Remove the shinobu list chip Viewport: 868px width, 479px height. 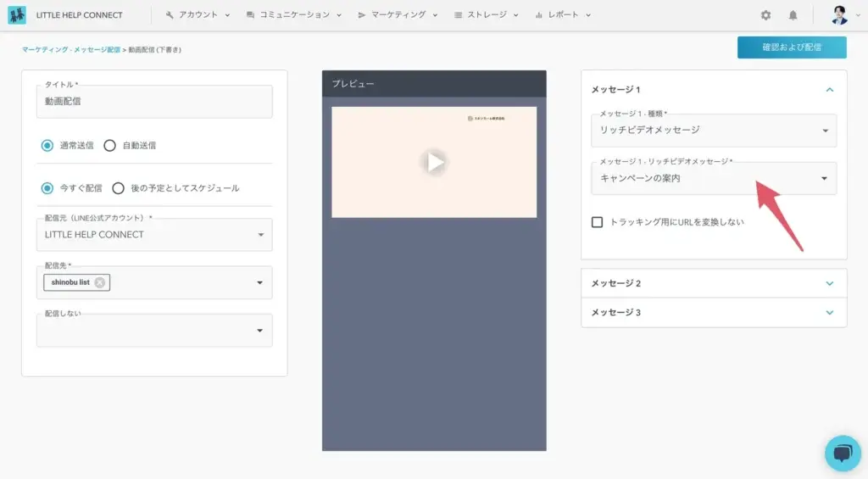click(x=100, y=282)
